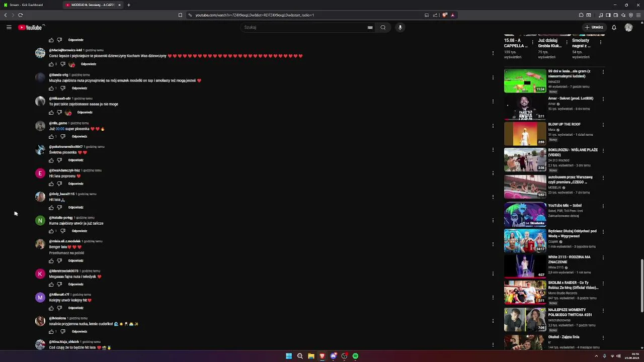Dislike the comment by @Wikaaa5-u8r
The height and width of the screenshot is (362, 644).
59,112
